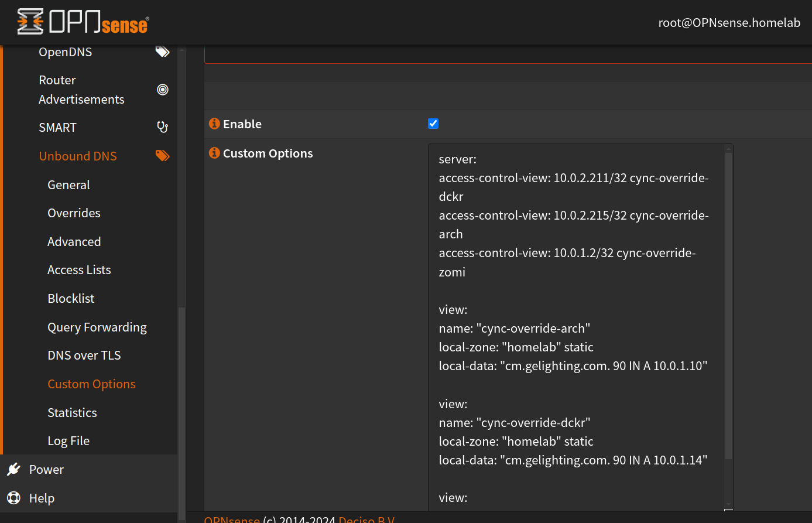This screenshot has width=812, height=523.
Task: Click the Router Advertisements target icon
Action: point(163,90)
